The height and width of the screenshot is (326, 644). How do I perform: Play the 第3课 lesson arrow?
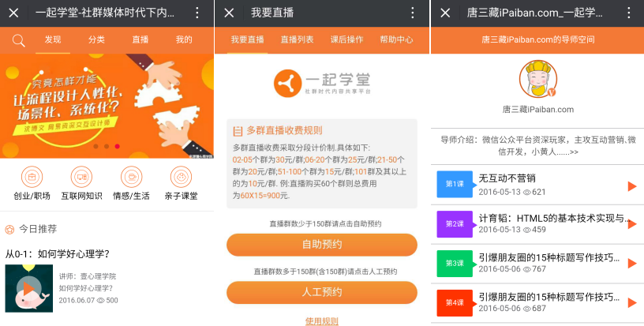coord(631,263)
